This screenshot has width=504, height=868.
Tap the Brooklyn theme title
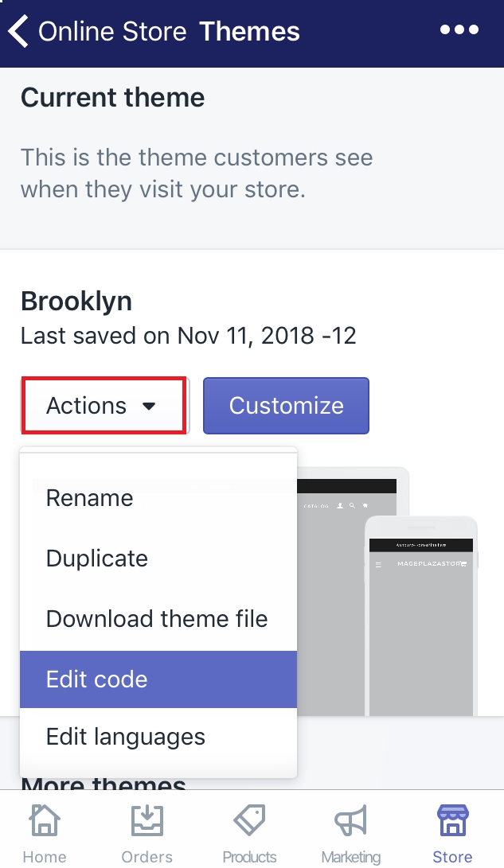pos(76,302)
